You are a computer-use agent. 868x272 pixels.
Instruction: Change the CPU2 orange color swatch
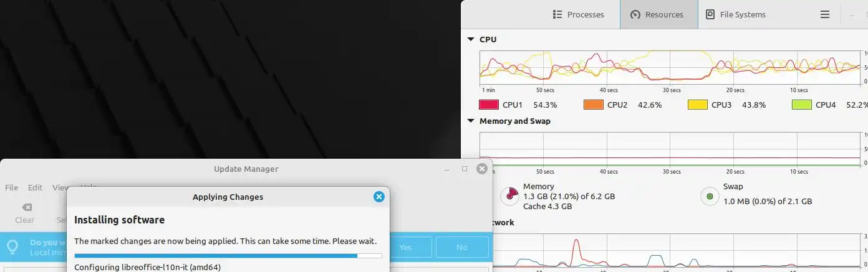[x=593, y=105]
